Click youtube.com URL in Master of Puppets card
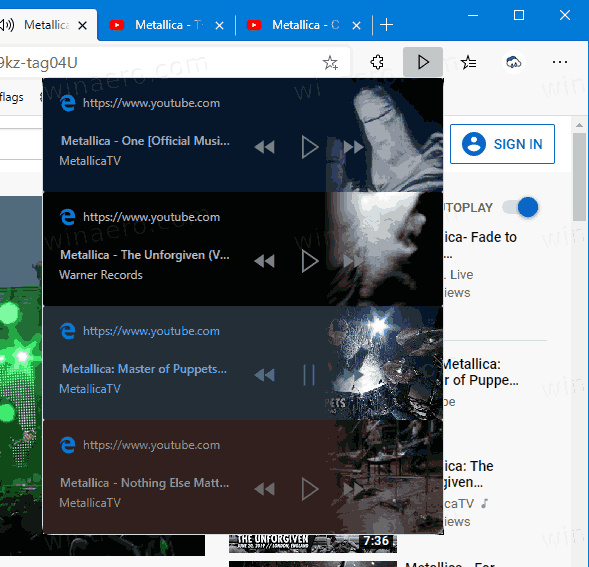 click(x=151, y=331)
